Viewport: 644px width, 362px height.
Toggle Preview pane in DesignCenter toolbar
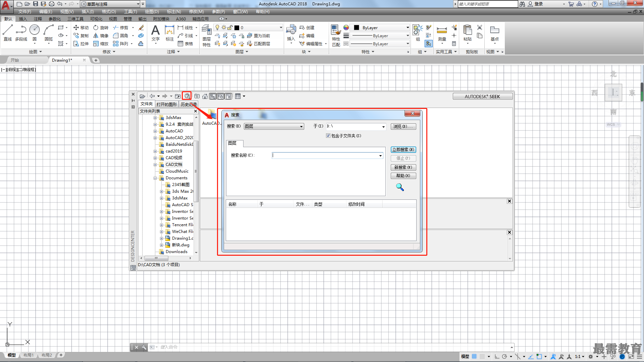pos(221,96)
